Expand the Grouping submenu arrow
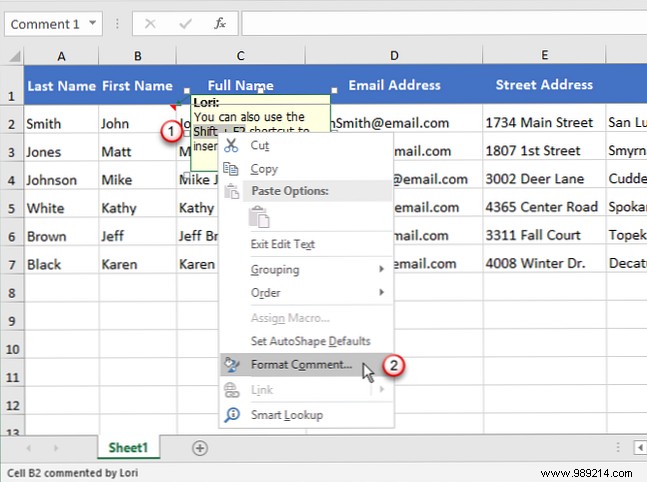The width and height of the screenshot is (647, 482). tap(382, 269)
